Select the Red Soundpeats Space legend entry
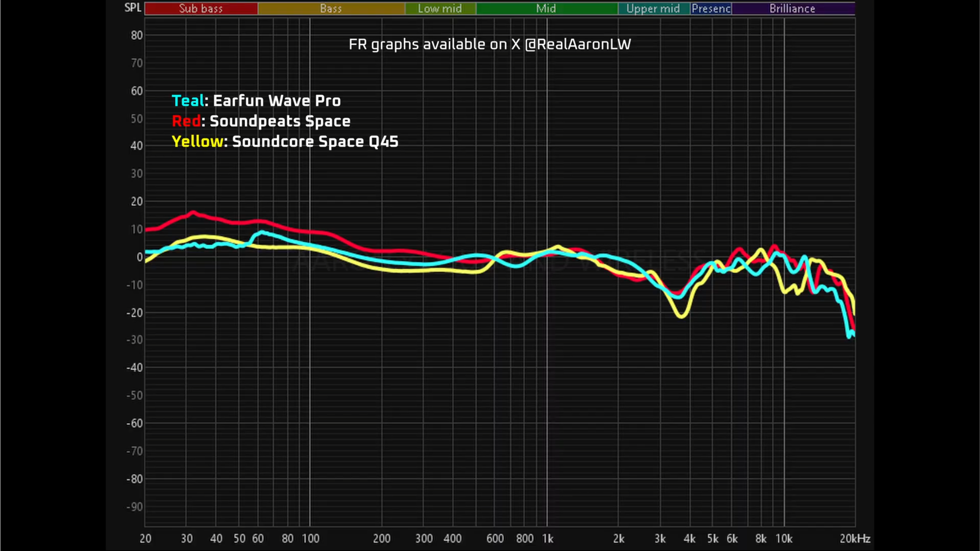Viewport: 980px width, 551px height. click(x=261, y=121)
